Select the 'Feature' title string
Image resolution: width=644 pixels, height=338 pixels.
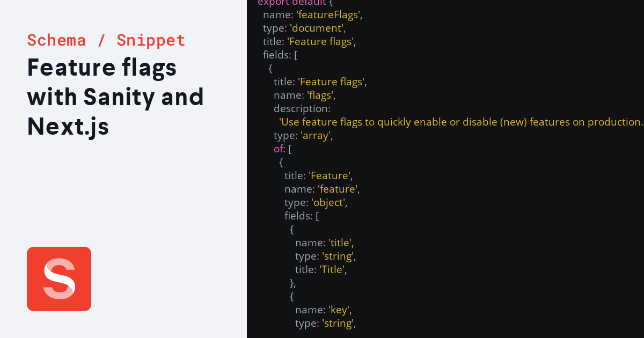click(330, 175)
